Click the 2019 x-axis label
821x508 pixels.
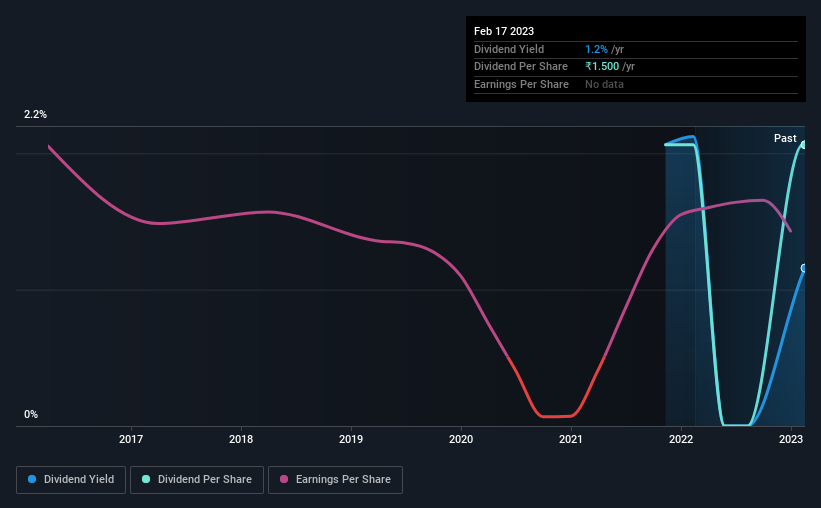click(x=351, y=439)
